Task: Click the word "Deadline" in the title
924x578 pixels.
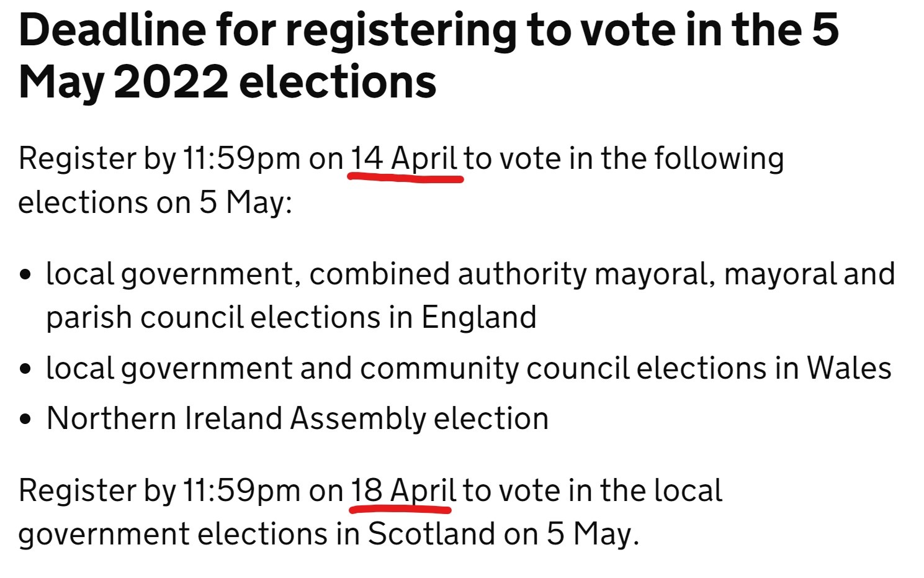Action: [x=112, y=30]
